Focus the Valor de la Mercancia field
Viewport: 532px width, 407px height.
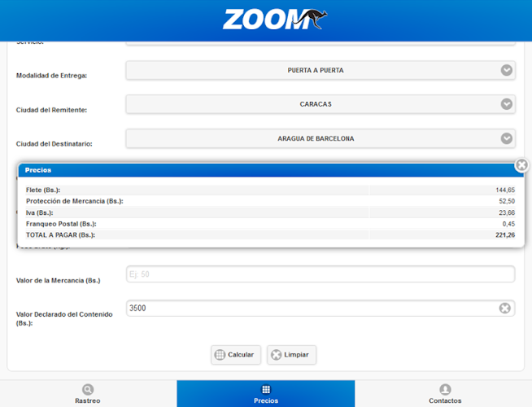click(x=321, y=274)
